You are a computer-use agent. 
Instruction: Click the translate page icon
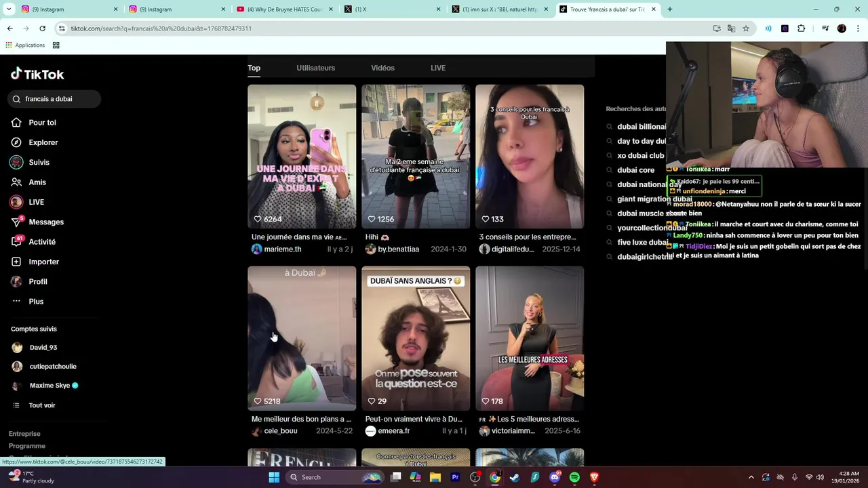click(x=731, y=28)
